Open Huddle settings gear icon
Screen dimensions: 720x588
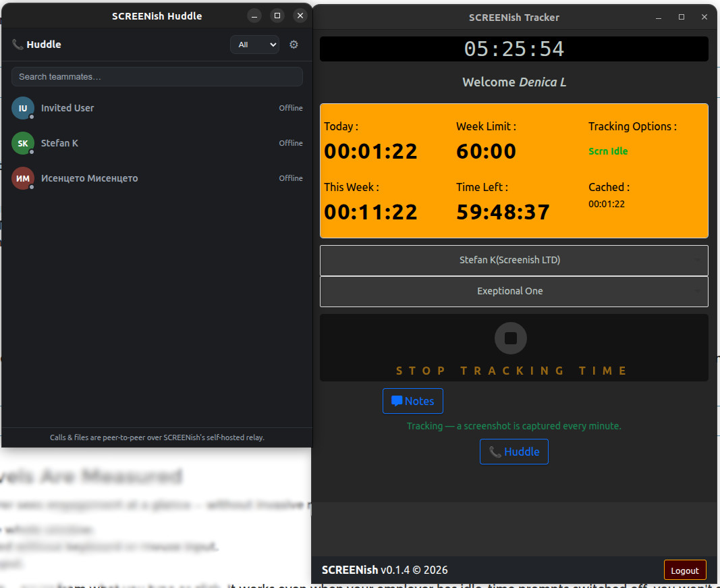[x=294, y=45]
